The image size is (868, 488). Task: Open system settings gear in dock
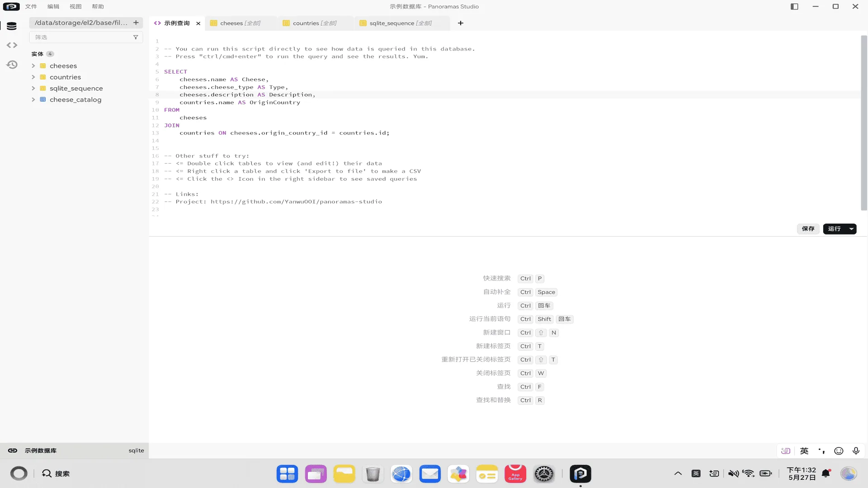(544, 474)
